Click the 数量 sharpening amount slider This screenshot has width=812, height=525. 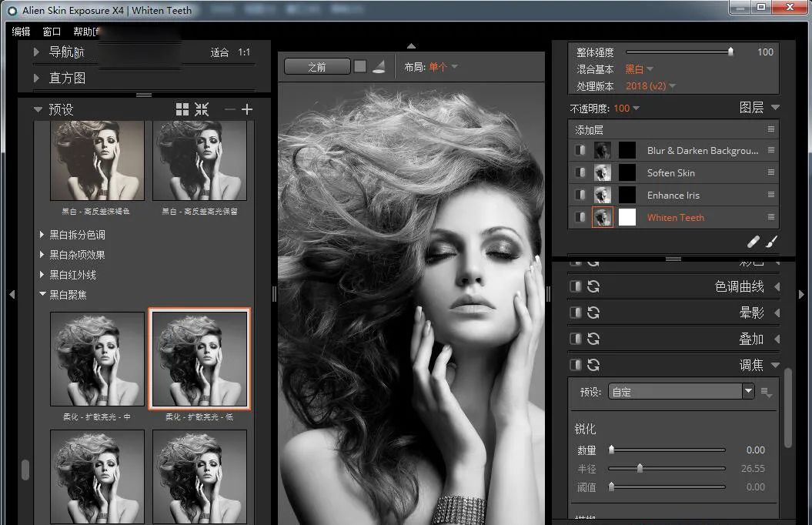click(x=667, y=450)
